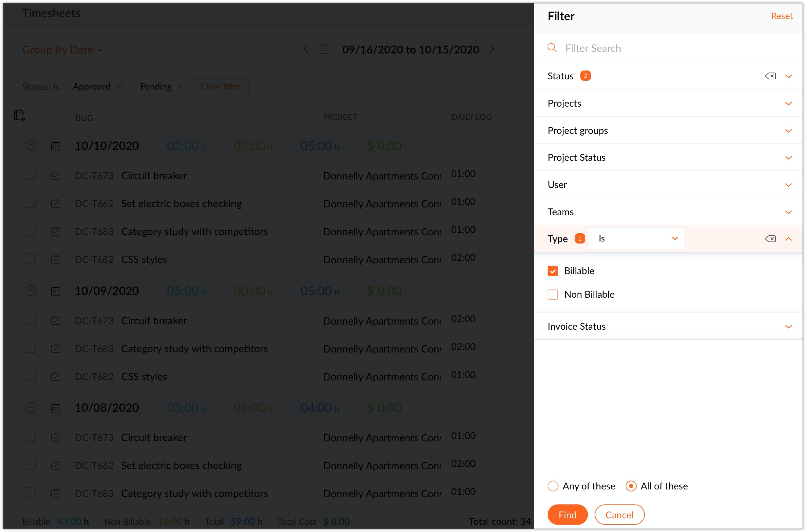Expand the Projects filter section
Screen dimensions: 806x532
tap(788, 104)
